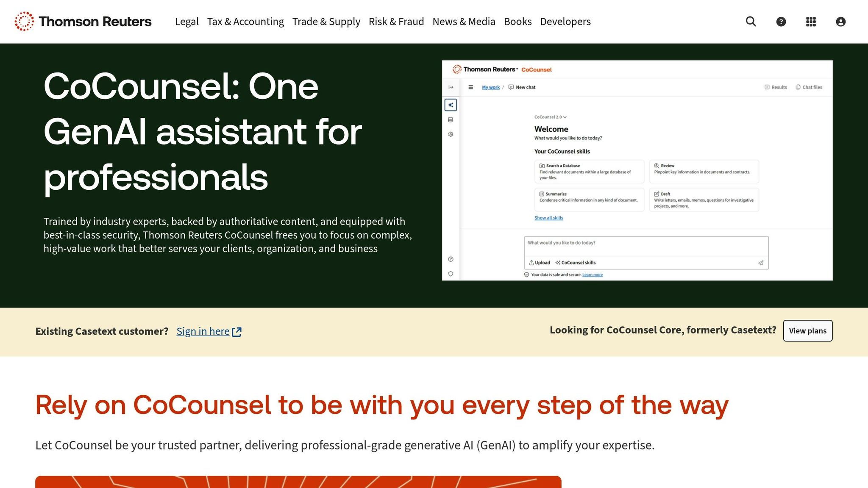Viewport: 868px width, 488px height.
Task: Click the Learn more link in preview
Action: coord(593,274)
